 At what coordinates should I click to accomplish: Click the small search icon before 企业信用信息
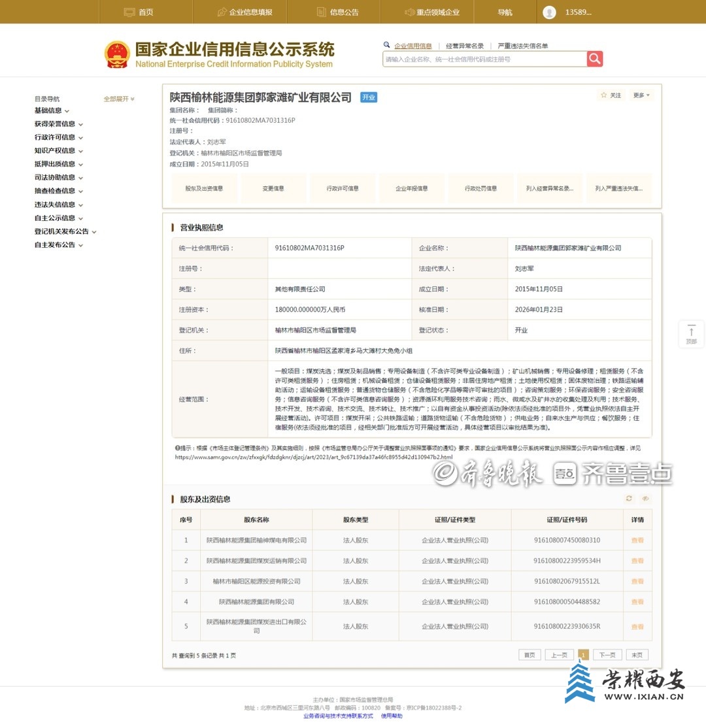(x=386, y=45)
